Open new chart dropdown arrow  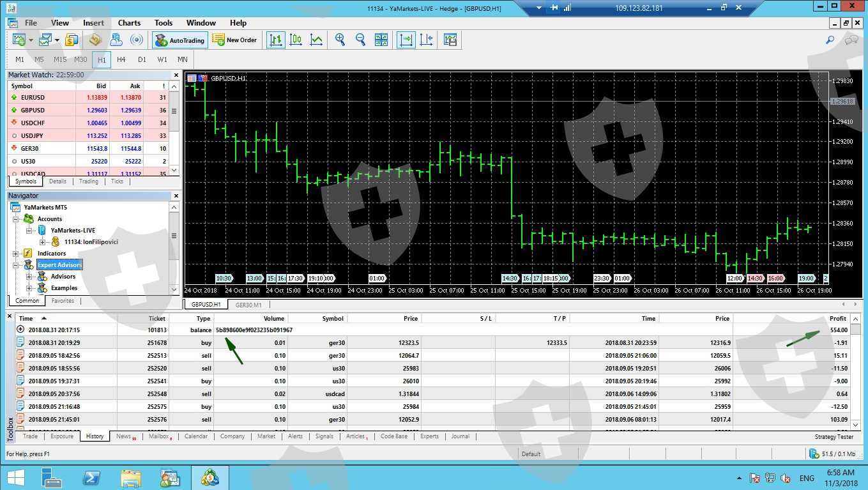(31, 40)
